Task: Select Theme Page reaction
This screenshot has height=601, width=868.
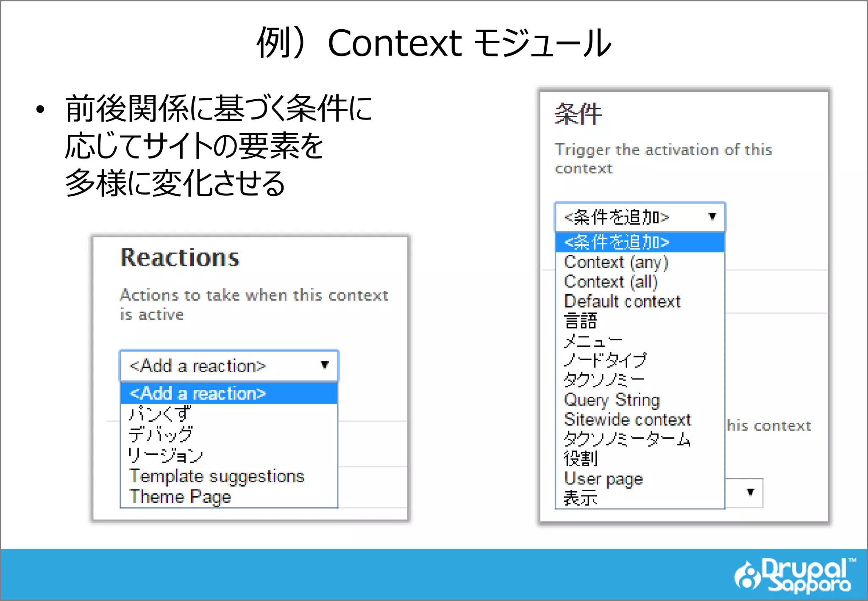Action: pyautogui.click(x=229, y=496)
